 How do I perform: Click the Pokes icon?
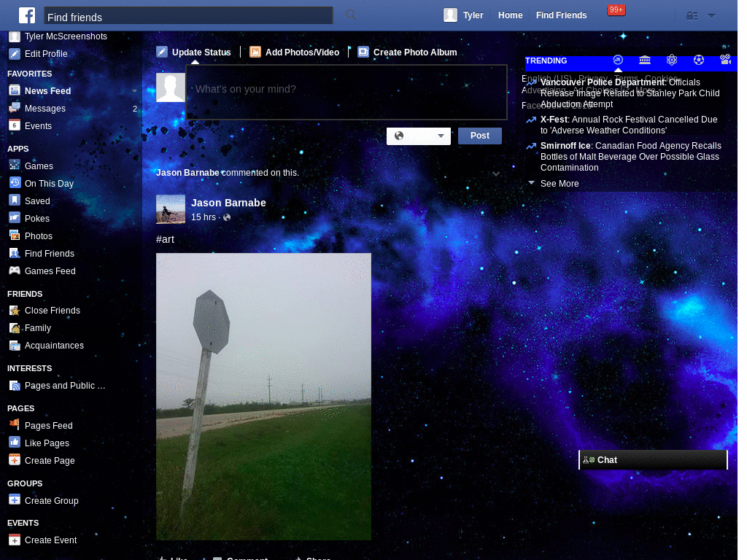(x=15, y=218)
